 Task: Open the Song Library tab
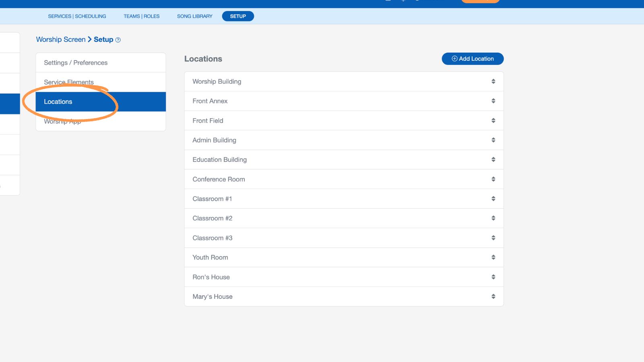coord(194,16)
